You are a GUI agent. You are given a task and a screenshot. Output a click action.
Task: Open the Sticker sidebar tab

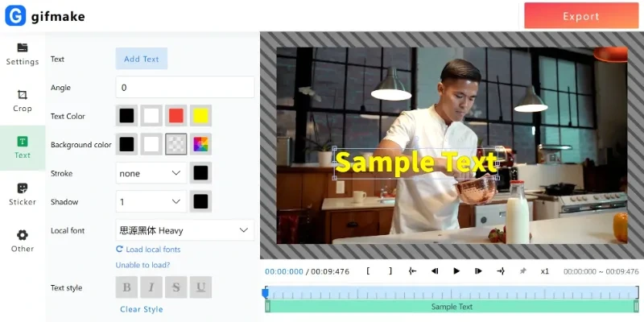click(23, 194)
